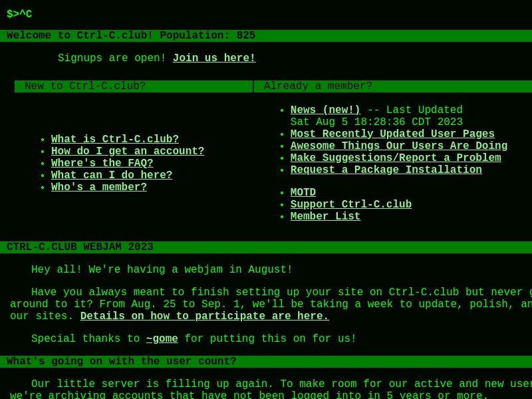Open the MOTD link
532x399 pixels.
303,192
